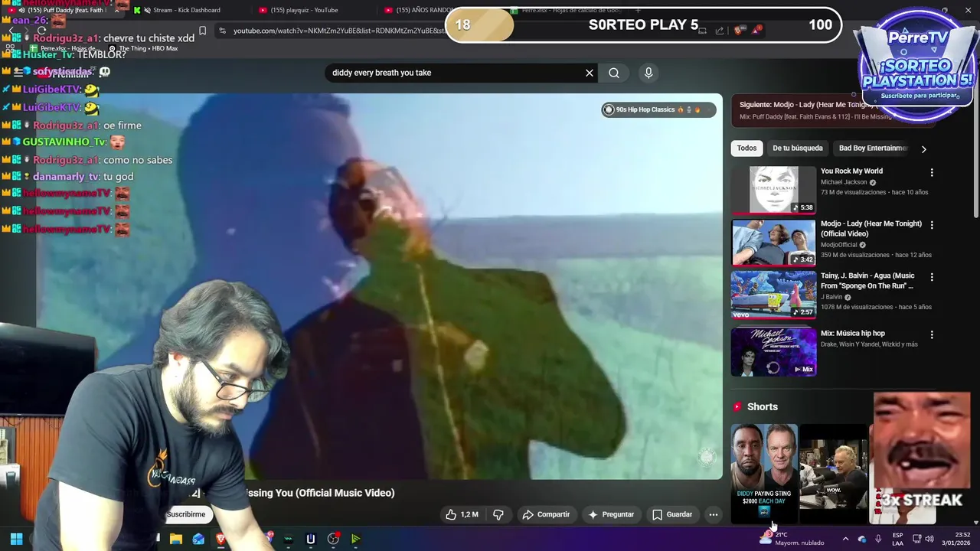This screenshot has width=980, height=551.
Task: Open the Mix: Música hip hop thumbnail
Action: (773, 351)
